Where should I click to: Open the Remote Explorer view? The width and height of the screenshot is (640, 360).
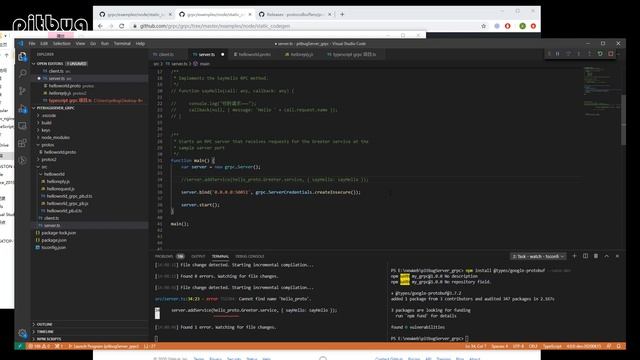(22, 126)
